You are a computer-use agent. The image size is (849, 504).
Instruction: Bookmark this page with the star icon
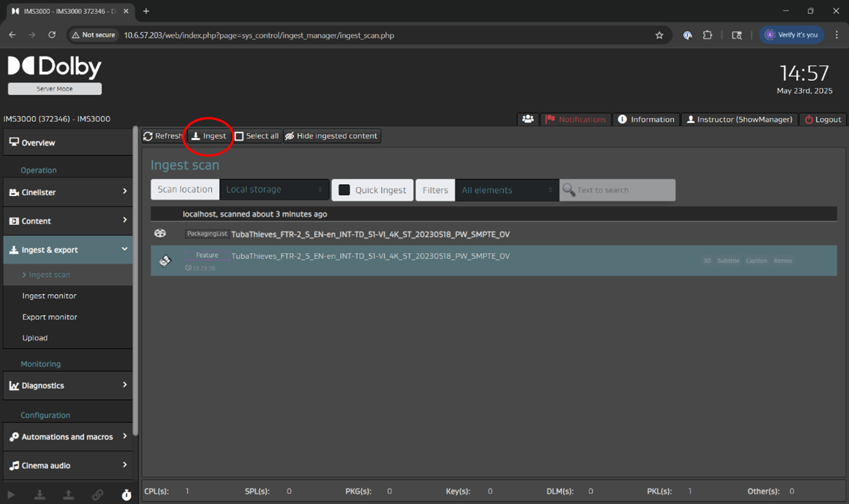point(659,35)
